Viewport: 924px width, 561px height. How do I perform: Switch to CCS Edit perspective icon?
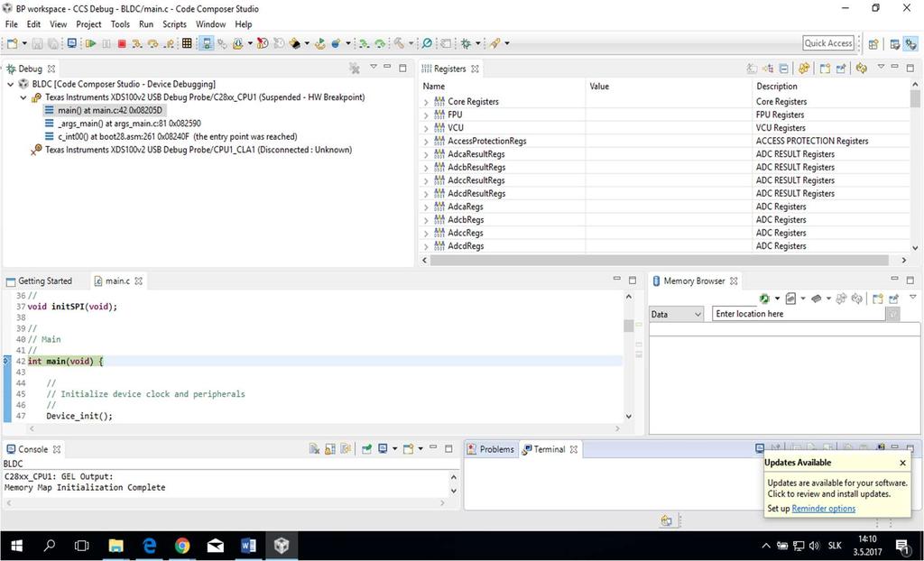pyautogui.click(x=895, y=43)
